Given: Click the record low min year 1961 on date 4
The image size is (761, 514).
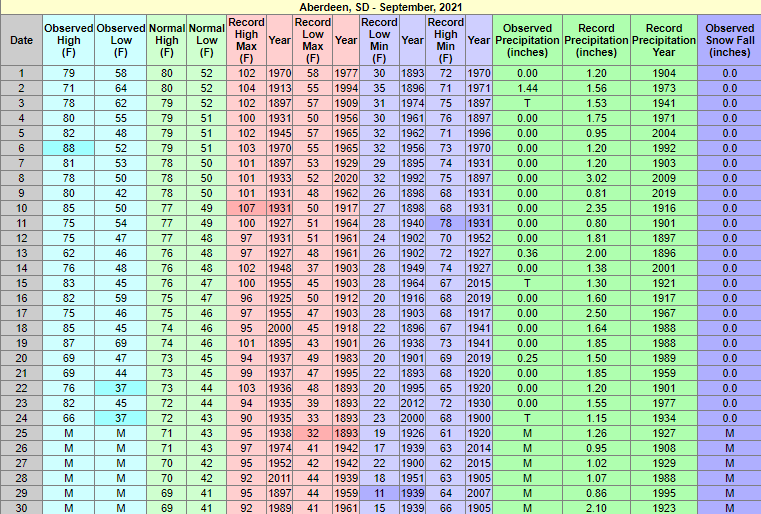Looking at the screenshot, I should tap(413, 118).
